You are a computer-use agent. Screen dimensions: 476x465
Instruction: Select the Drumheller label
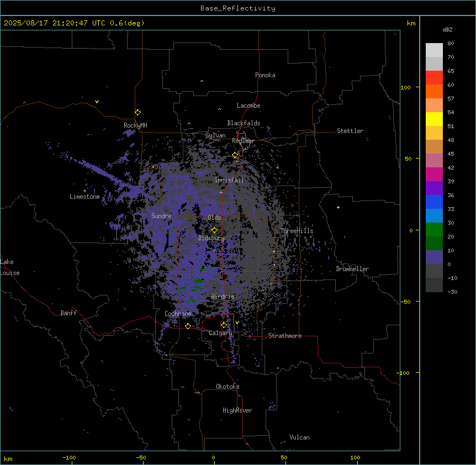coord(352,269)
